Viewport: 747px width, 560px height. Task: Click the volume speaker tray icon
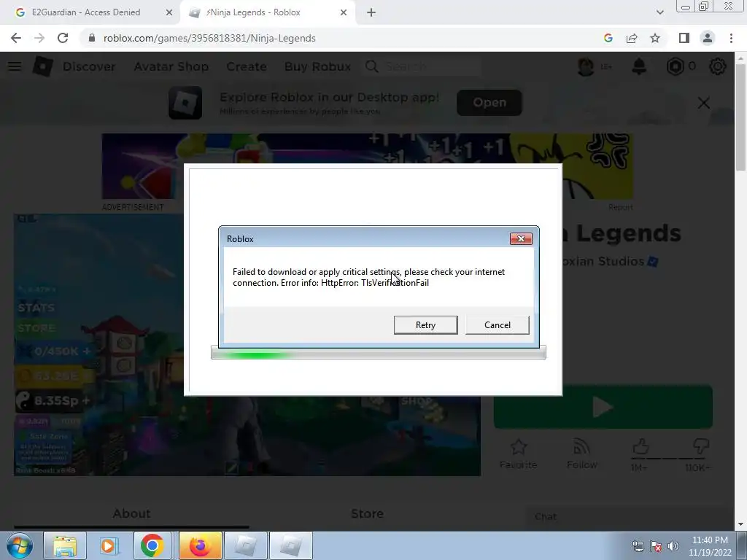[673, 546]
